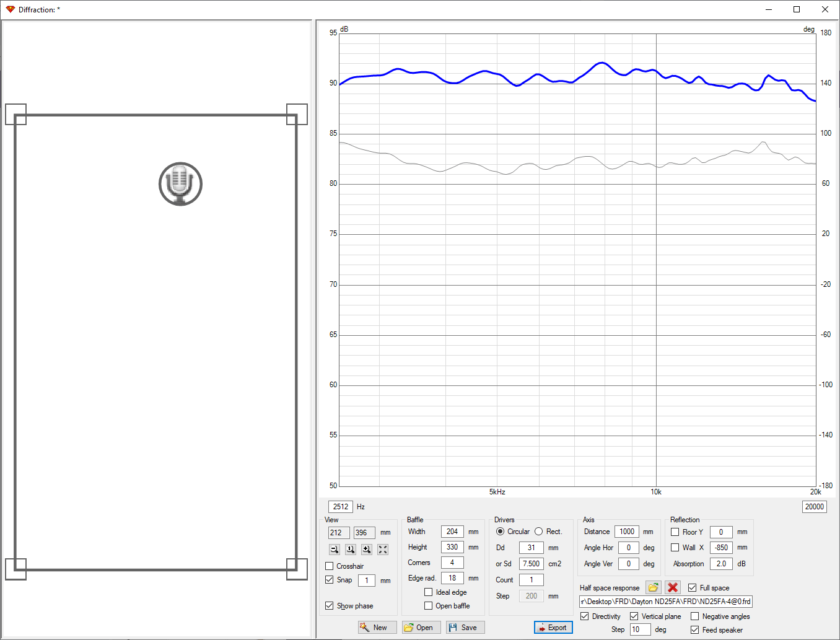Enable the Negative angles checkbox
Image resolution: width=840 pixels, height=640 pixels.
pos(695,616)
